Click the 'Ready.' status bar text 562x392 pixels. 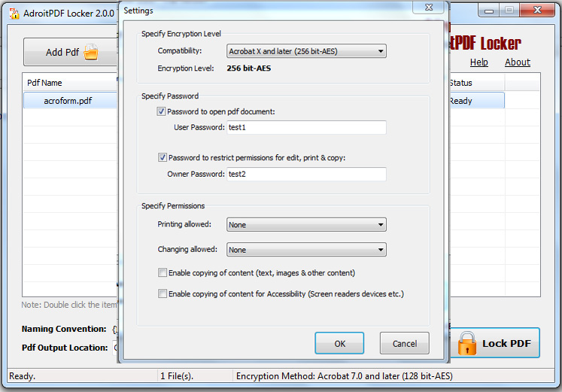[x=23, y=376]
